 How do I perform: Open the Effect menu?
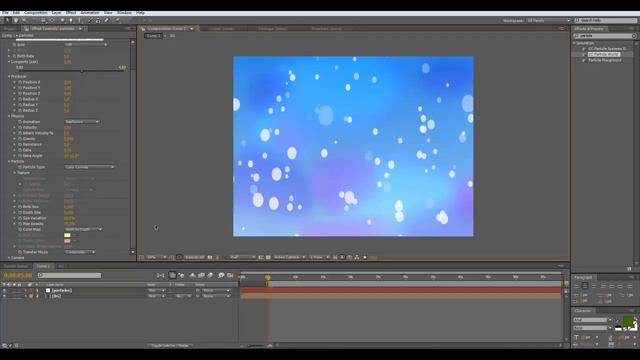(x=71, y=13)
